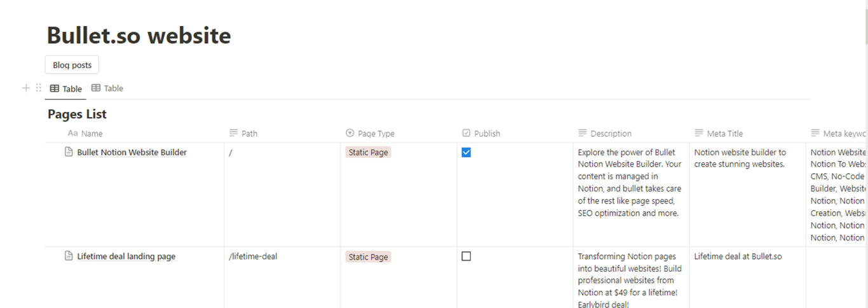Click the plus icon beside the table tabs
The width and height of the screenshot is (868, 308).
(26, 88)
